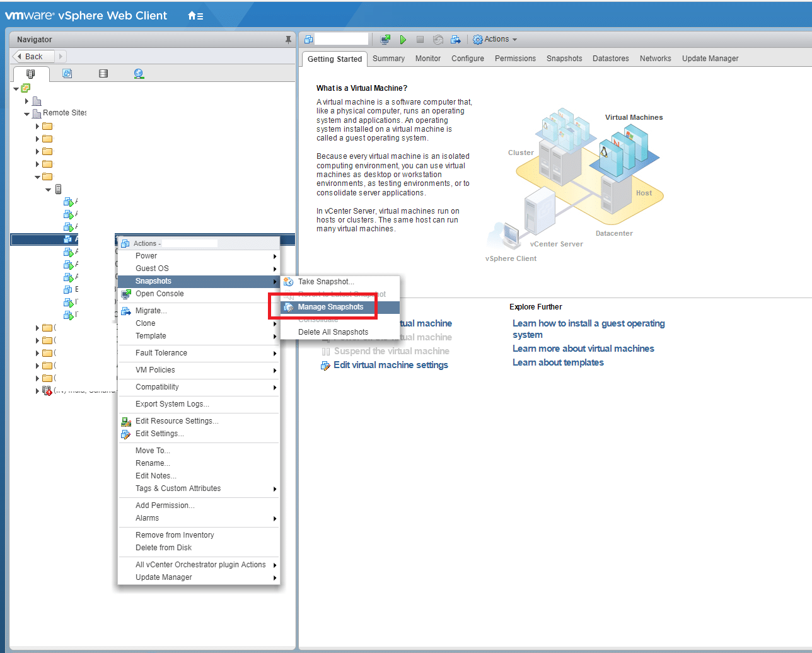Switch to the Permissions tab

(x=515, y=59)
